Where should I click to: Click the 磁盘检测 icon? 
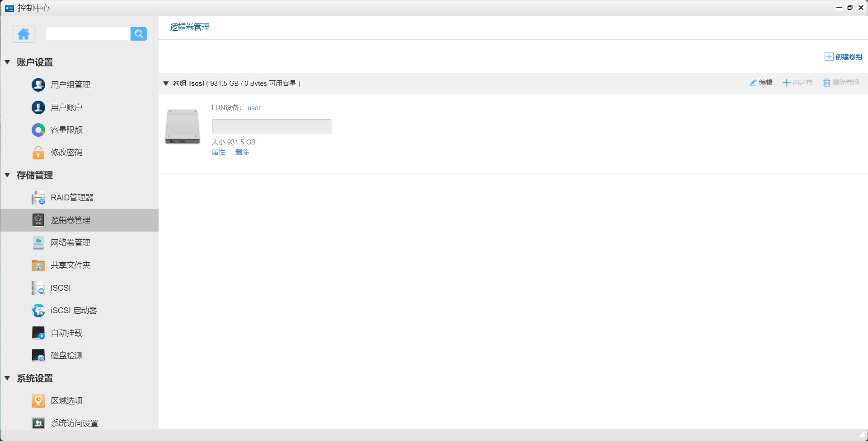click(38, 356)
